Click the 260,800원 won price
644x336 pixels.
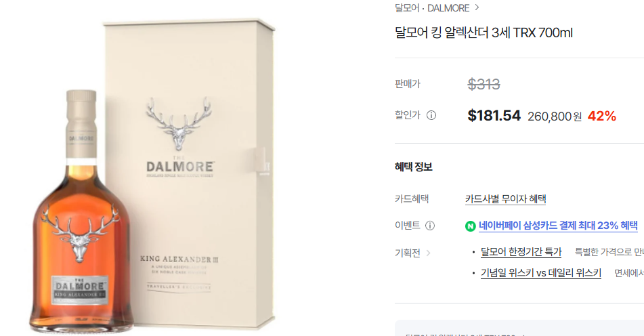click(x=555, y=117)
